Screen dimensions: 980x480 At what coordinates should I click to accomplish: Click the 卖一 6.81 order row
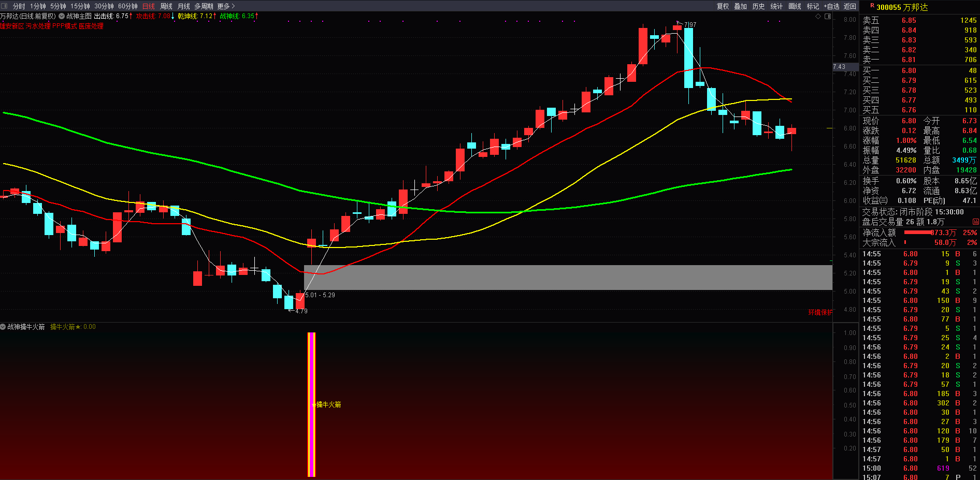click(919, 60)
